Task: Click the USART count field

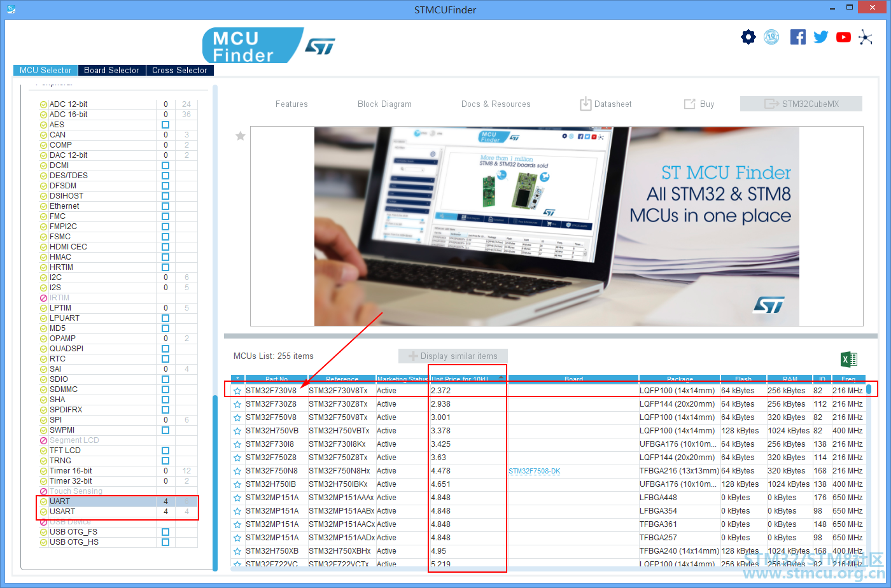Action: pyautogui.click(x=165, y=512)
